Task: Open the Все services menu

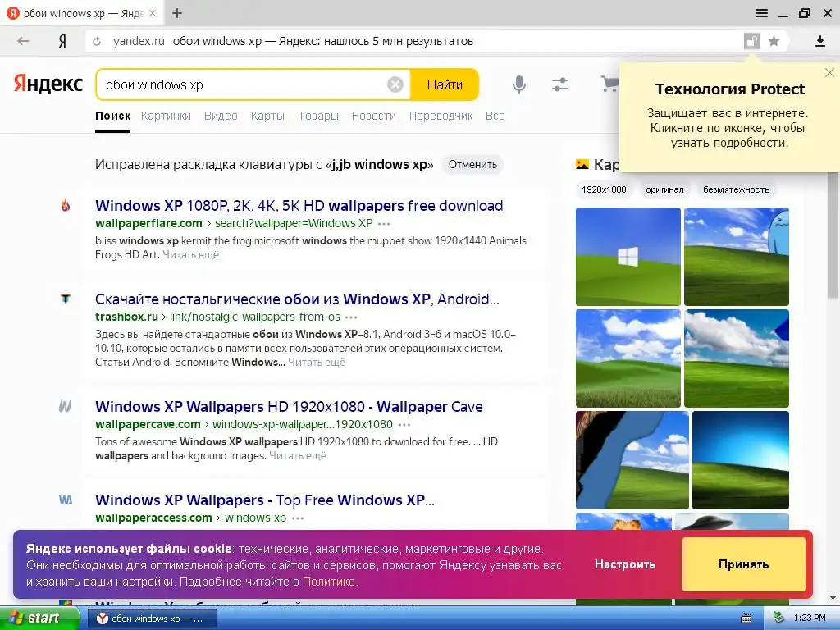Action: pyautogui.click(x=495, y=116)
